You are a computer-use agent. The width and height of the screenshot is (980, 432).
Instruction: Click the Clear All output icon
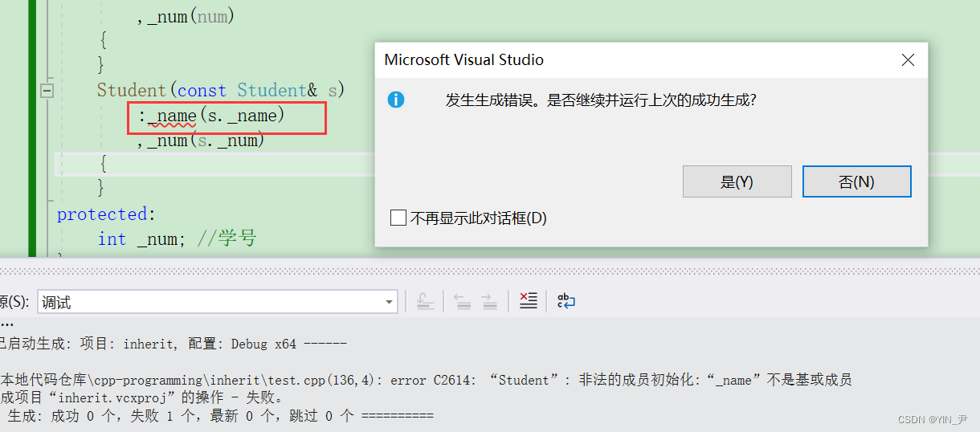(528, 301)
